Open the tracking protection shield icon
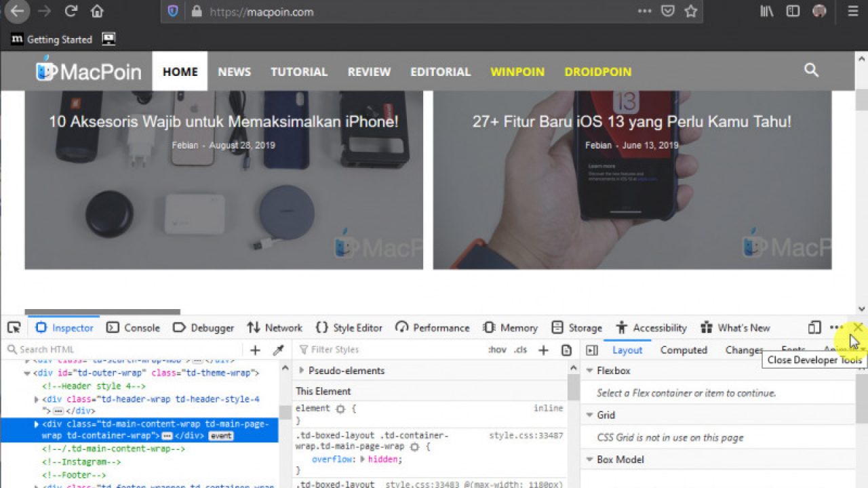The image size is (868, 488). click(173, 12)
